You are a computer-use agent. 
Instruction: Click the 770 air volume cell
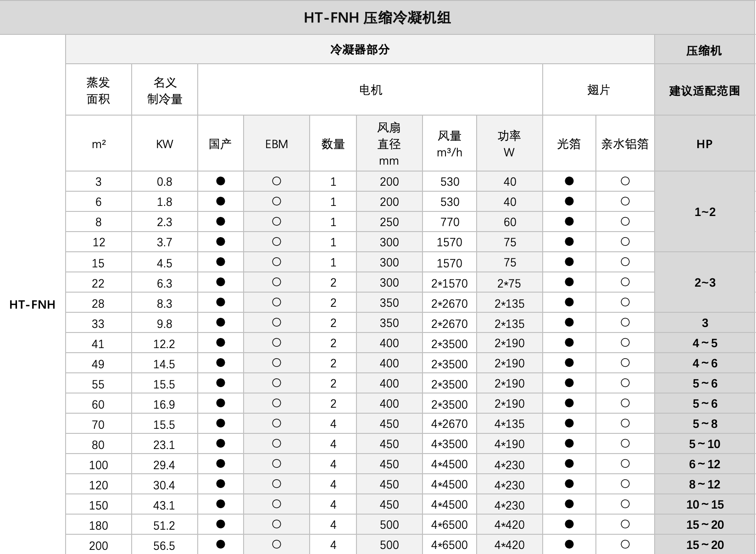click(x=450, y=222)
